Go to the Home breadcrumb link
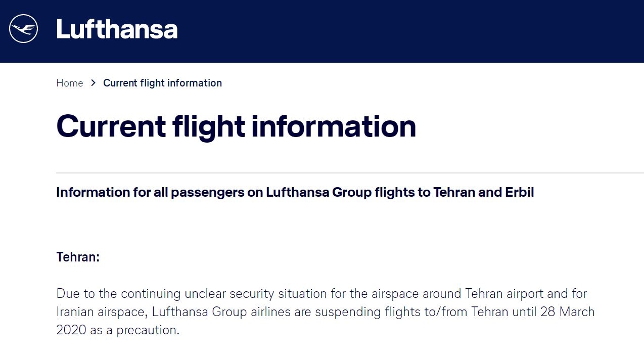The height and width of the screenshot is (354, 644). coord(70,83)
